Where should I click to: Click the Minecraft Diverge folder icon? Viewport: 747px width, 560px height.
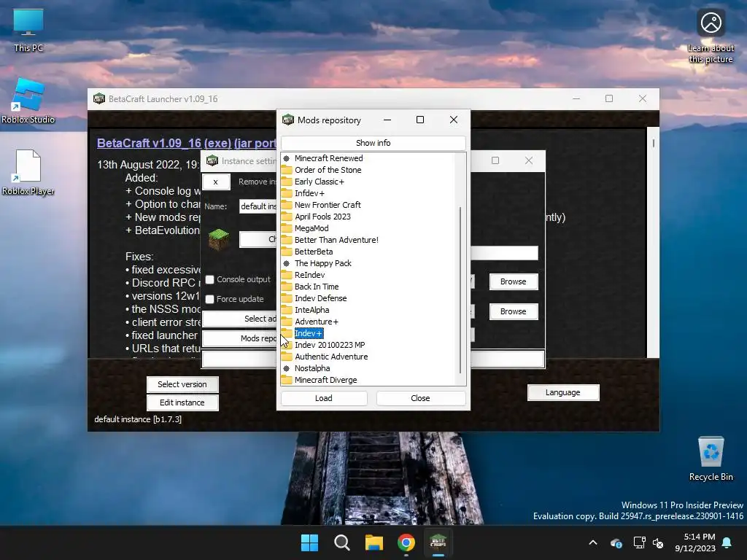click(286, 380)
